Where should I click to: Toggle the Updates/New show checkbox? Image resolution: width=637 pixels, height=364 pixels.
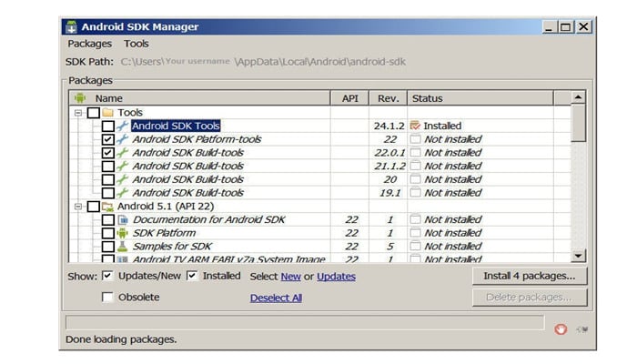[107, 276]
